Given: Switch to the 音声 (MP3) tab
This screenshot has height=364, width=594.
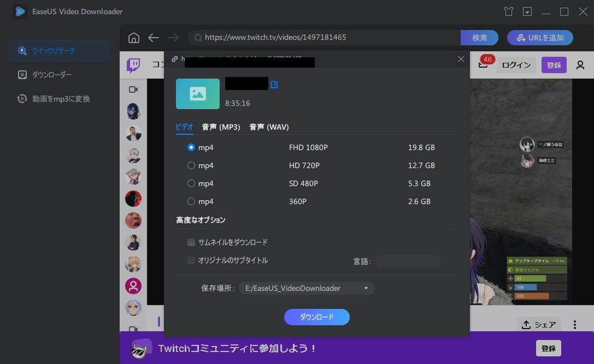Looking at the screenshot, I should tap(221, 127).
